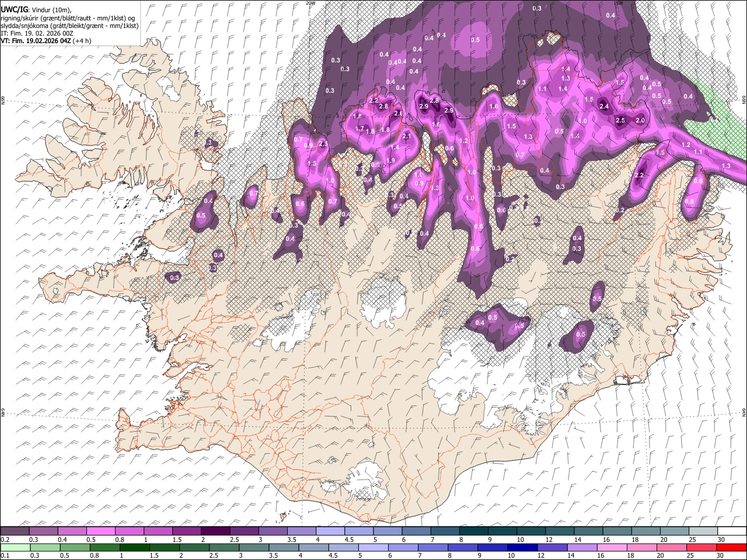Click the lower legend label 30
The width and height of the screenshot is (747, 560).
pos(721,555)
